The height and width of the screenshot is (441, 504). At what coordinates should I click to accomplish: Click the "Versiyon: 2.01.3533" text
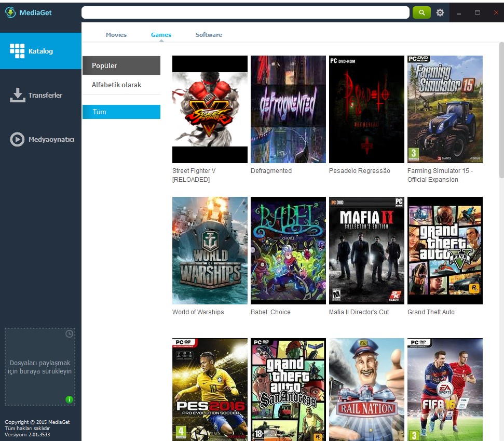click(x=27, y=435)
